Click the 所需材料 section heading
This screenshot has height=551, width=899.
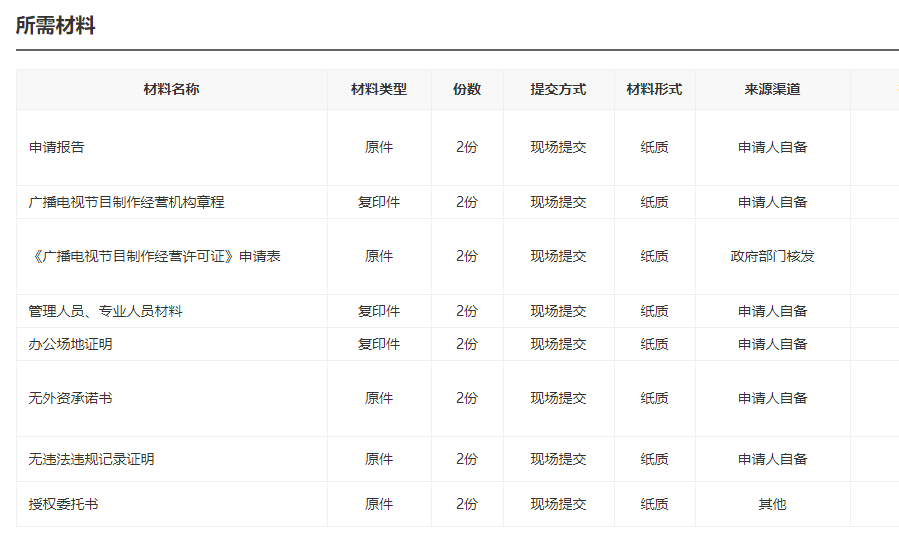point(56,26)
